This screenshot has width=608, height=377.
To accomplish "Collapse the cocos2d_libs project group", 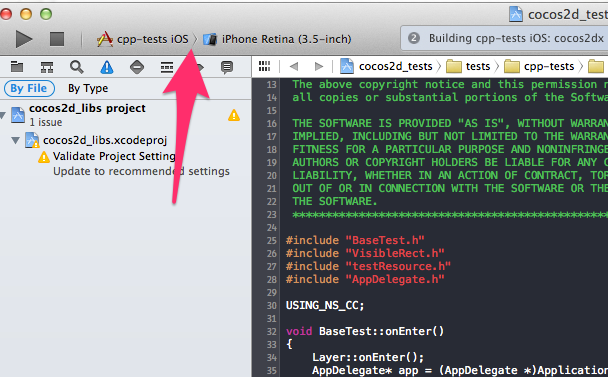I will pos(3,115).
